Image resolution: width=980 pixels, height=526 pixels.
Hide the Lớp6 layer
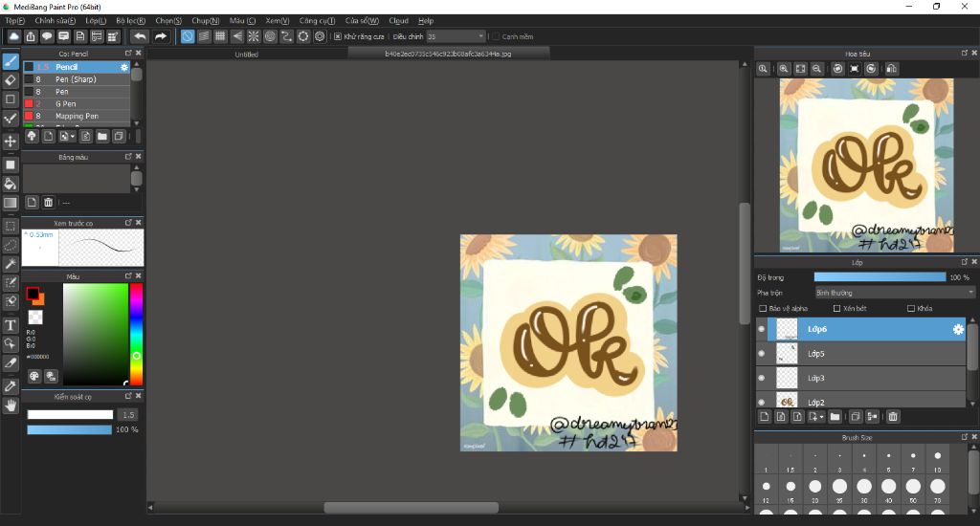[x=761, y=329]
